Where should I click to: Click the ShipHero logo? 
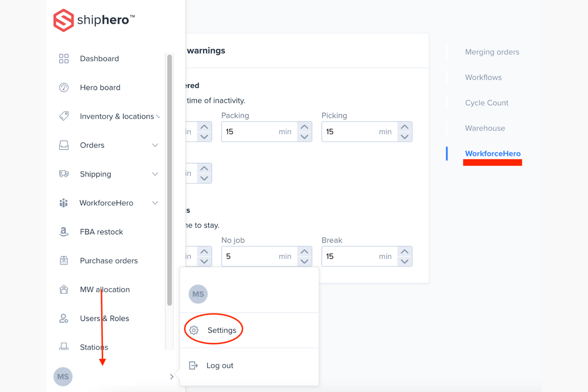point(94,20)
